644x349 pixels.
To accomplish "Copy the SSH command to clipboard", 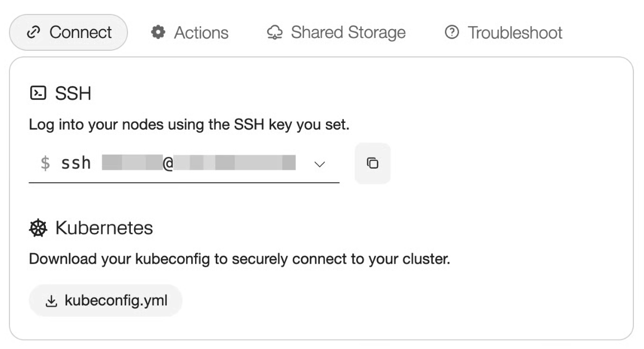I will tap(372, 164).
